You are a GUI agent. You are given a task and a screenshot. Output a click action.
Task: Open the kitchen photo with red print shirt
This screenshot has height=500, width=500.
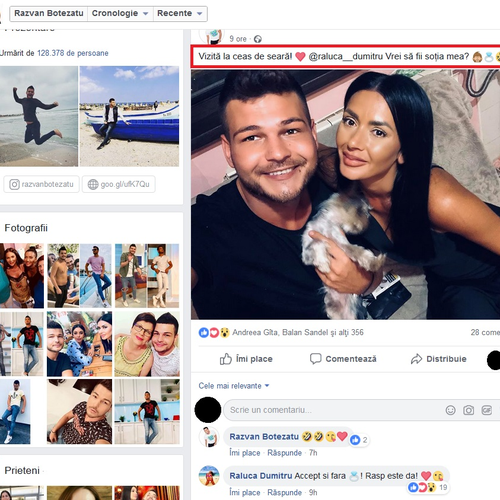[147, 412]
